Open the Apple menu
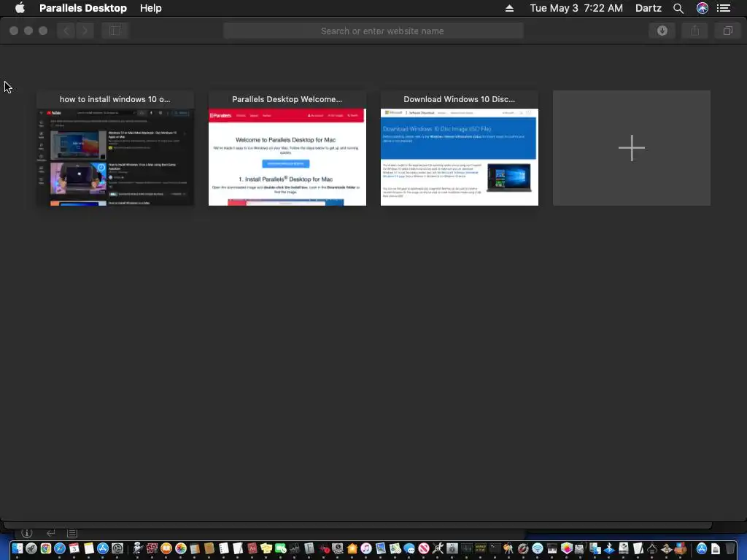747x560 pixels. [20, 8]
